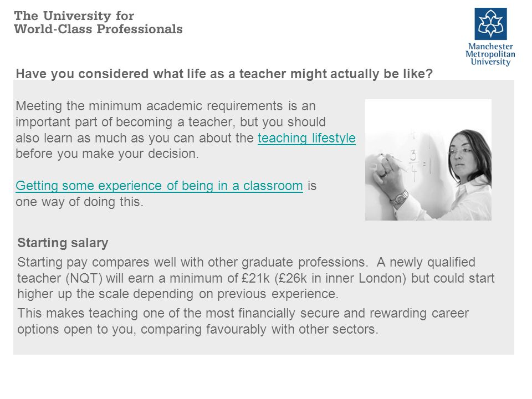Click the black-and-white teacher photo
The width and height of the screenshot is (532, 399).
[428, 160]
